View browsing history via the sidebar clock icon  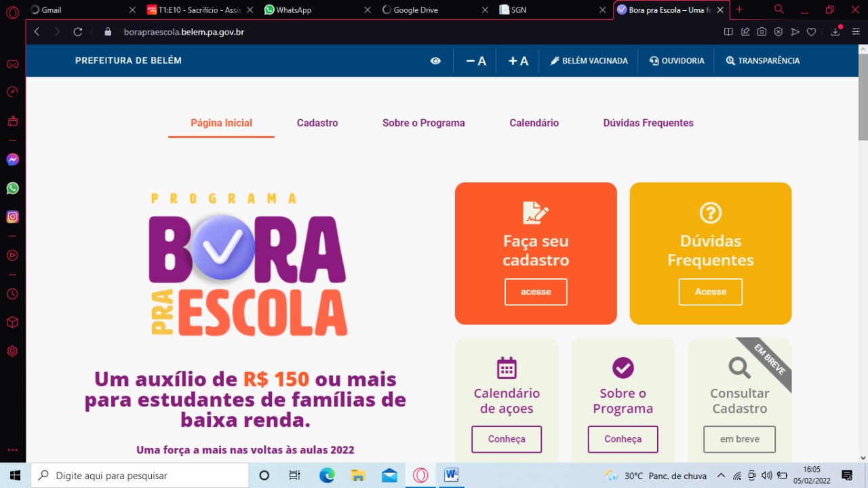12,294
